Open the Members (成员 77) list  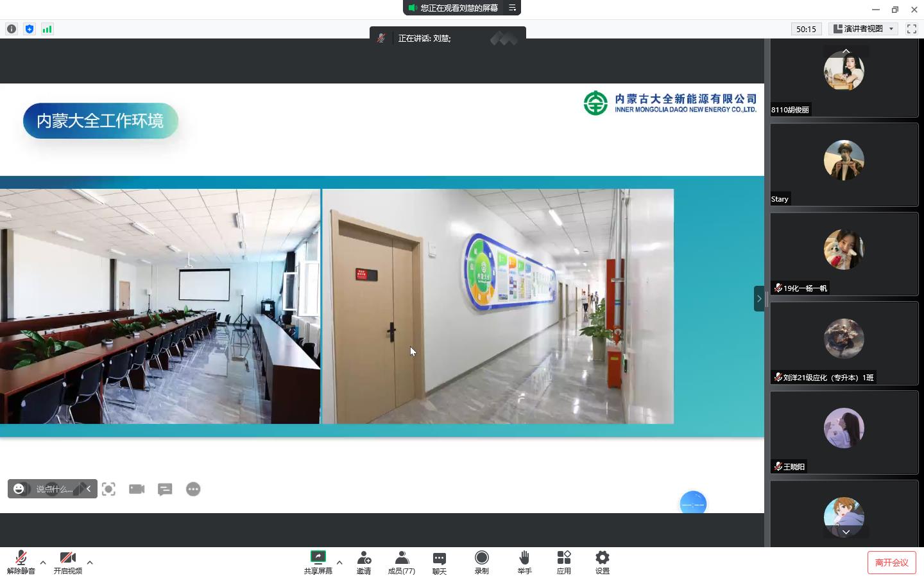(402, 562)
